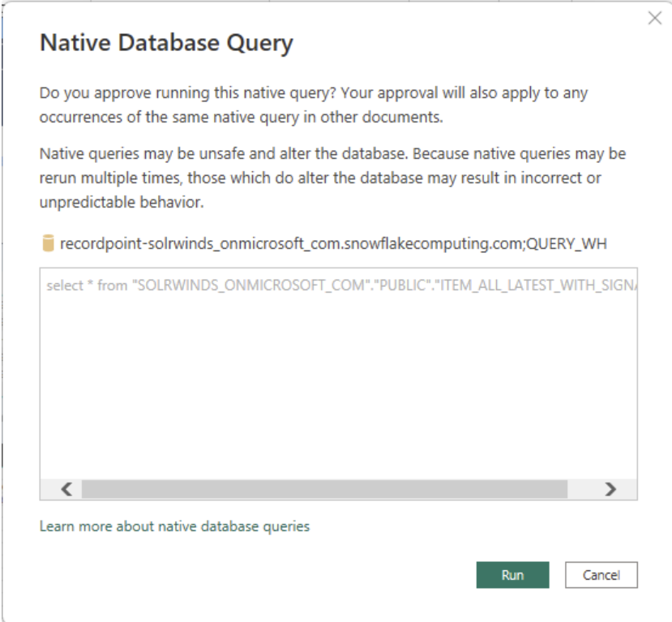Viewport: 672px width, 622px height.
Task: Click the horizontal scrollbar thumb
Action: point(324,489)
